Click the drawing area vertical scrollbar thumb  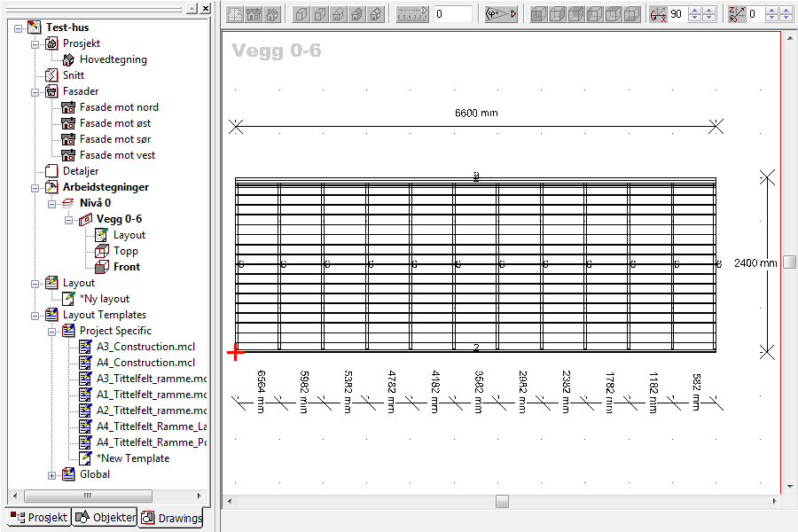tap(789, 262)
